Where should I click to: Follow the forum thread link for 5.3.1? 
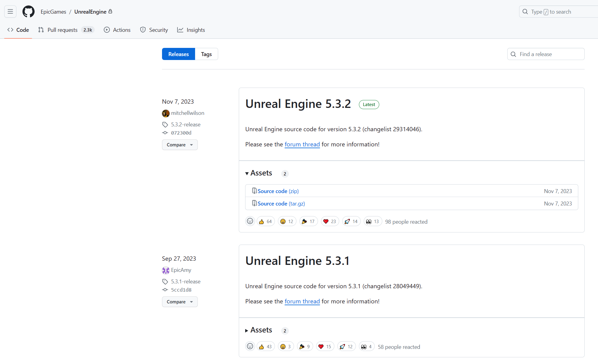click(x=302, y=301)
